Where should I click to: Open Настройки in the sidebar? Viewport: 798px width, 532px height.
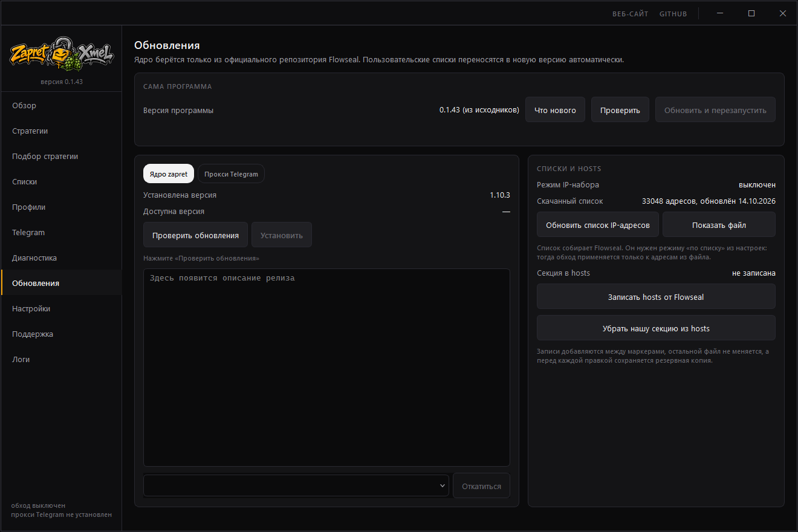pyautogui.click(x=61, y=308)
